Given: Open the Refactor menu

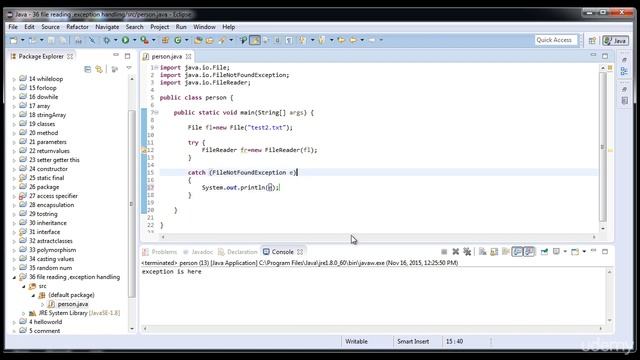Looking at the screenshot, I should point(77,27).
